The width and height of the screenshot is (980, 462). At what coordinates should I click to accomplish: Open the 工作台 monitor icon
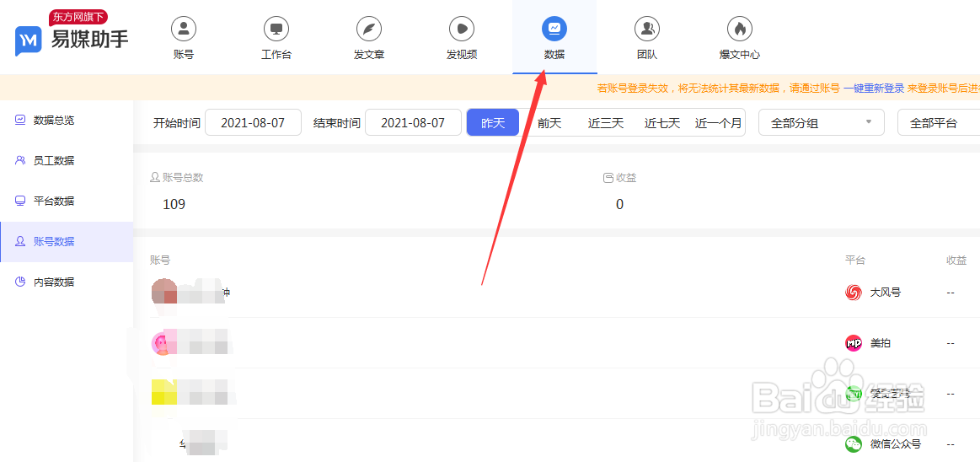click(x=276, y=28)
